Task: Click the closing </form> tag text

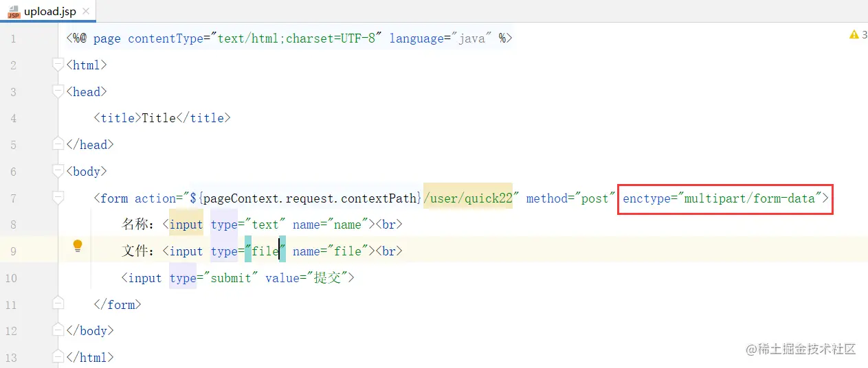Action: click(x=118, y=304)
